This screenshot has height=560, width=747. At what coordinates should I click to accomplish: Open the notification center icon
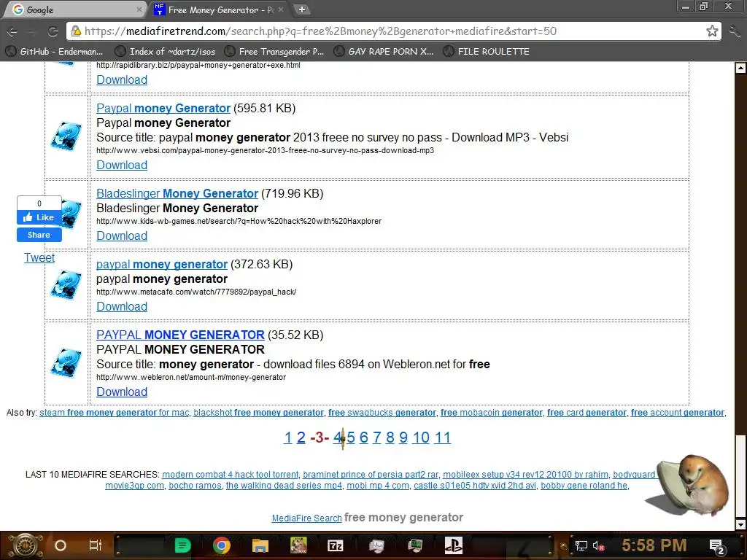pyautogui.click(x=717, y=546)
